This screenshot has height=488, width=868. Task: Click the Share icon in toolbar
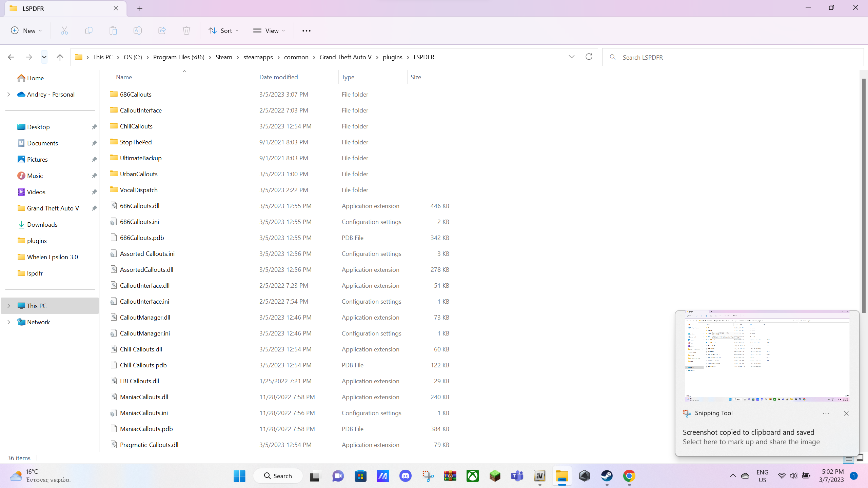[x=162, y=30]
